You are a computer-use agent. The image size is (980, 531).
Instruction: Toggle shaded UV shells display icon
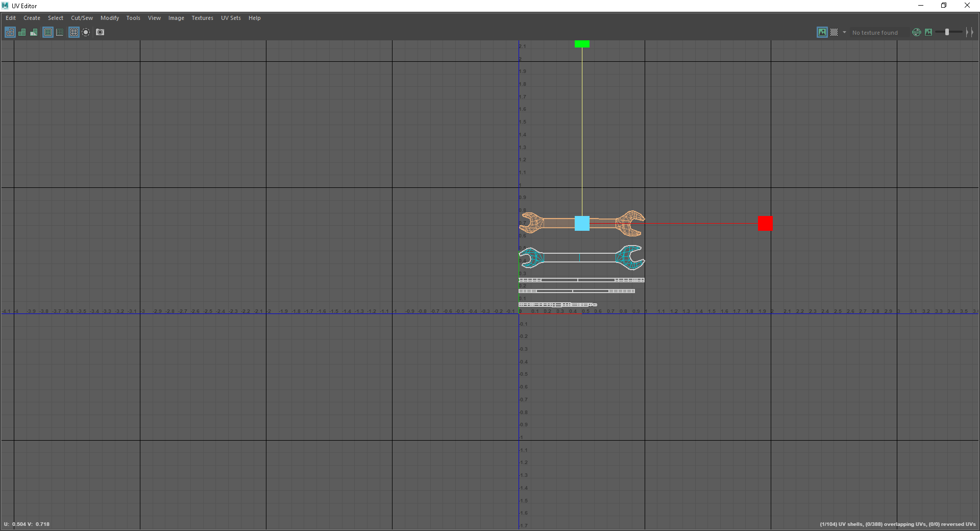point(22,32)
